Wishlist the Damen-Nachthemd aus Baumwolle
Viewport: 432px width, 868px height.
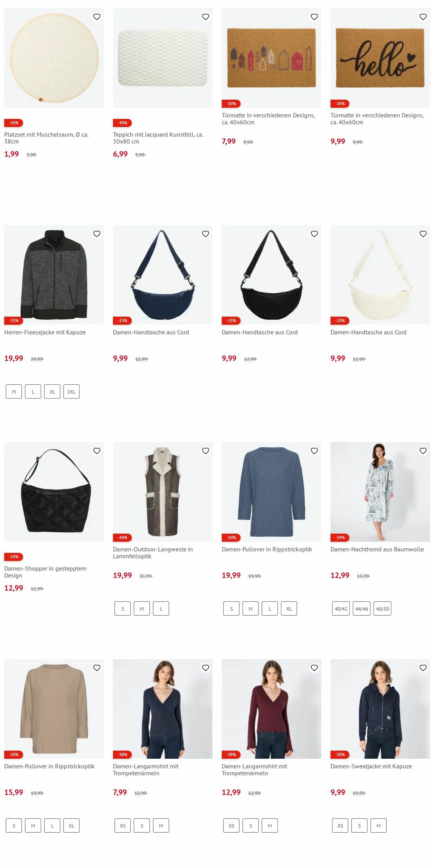[x=423, y=451]
